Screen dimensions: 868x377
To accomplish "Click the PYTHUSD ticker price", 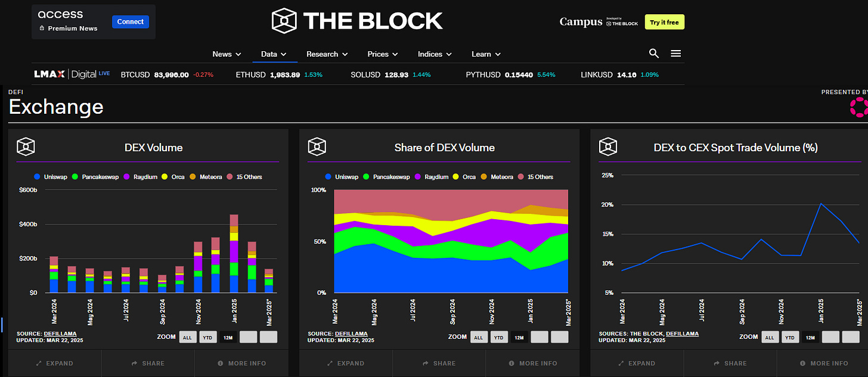I will pyautogui.click(x=519, y=75).
